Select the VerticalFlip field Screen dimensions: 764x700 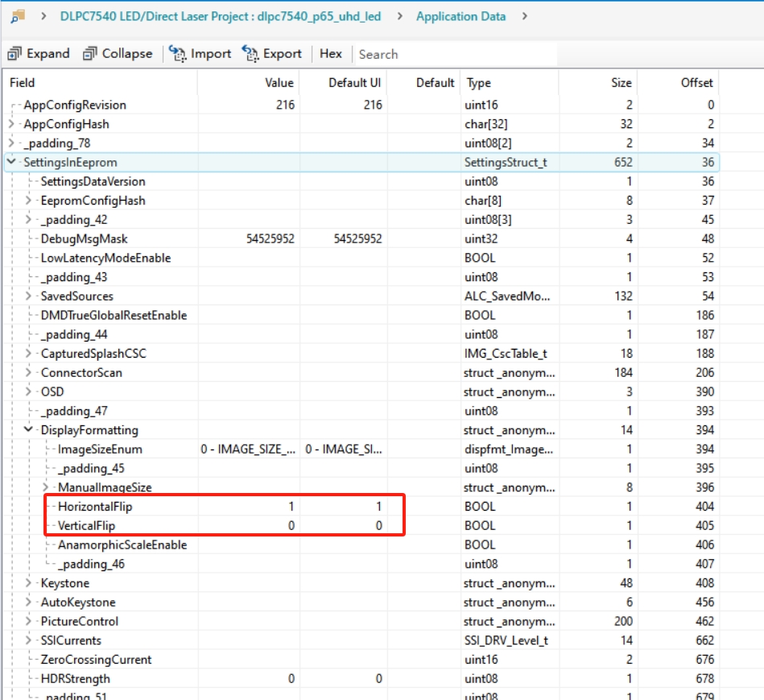pos(86,525)
